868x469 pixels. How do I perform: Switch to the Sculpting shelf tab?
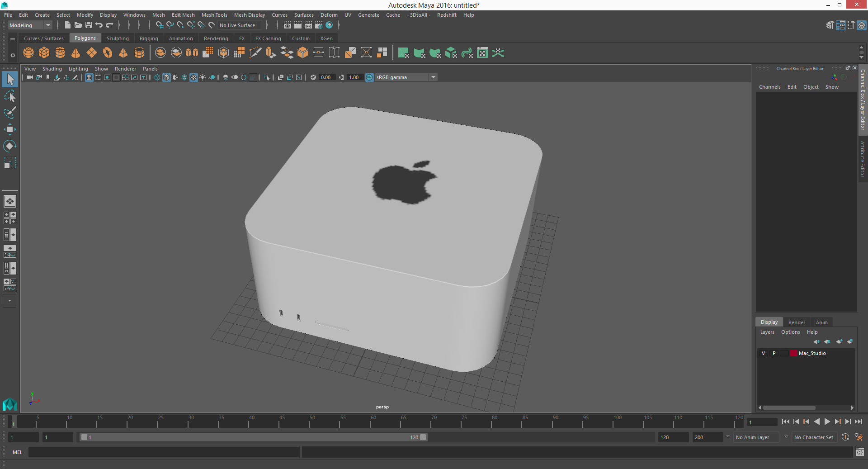point(118,38)
